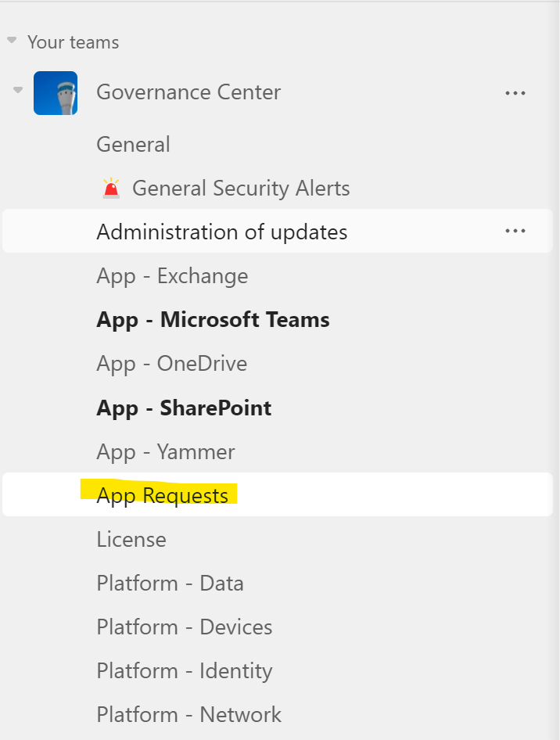
Task: Open the App - Exchange channel
Action: (172, 276)
